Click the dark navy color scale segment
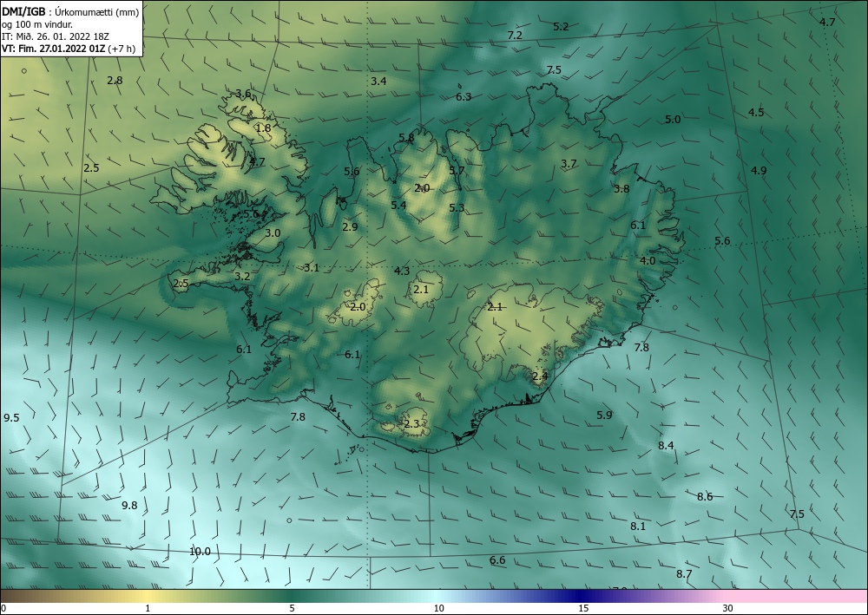This screenshot has height=615, width=868. pos(582,596)
